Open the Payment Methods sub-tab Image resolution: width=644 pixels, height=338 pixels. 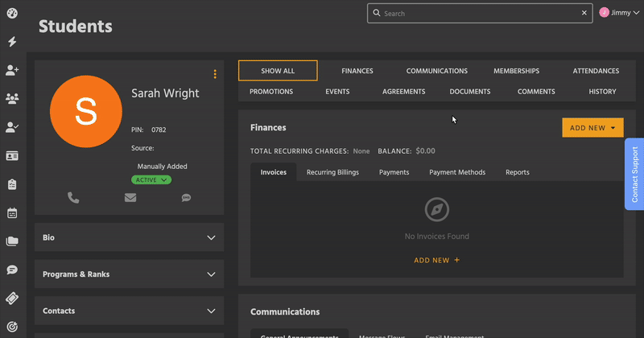pyautogui.click(x=457, y=172)
